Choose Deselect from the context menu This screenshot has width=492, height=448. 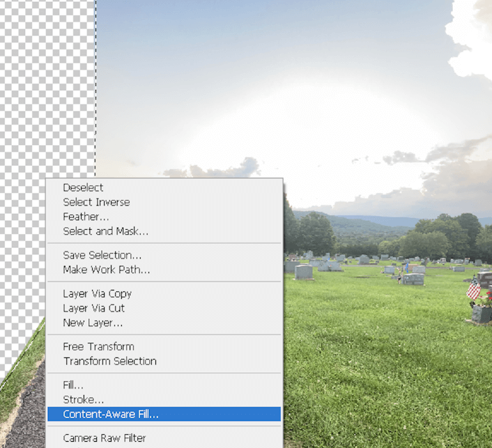tap(164, 187)
